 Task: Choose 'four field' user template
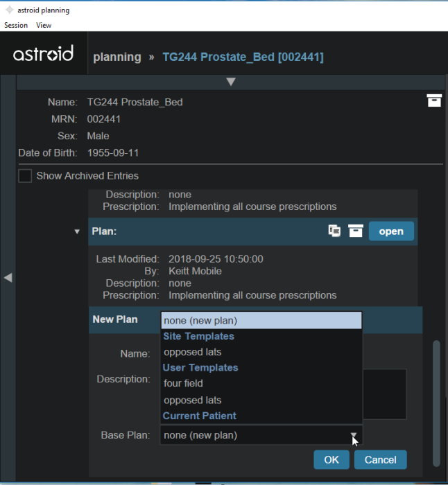184,382
